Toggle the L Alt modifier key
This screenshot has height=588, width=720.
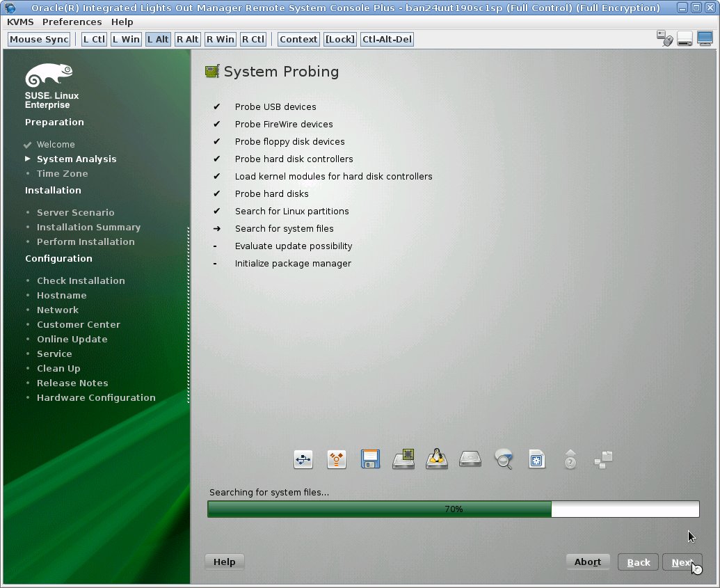(x=158, y=39)
